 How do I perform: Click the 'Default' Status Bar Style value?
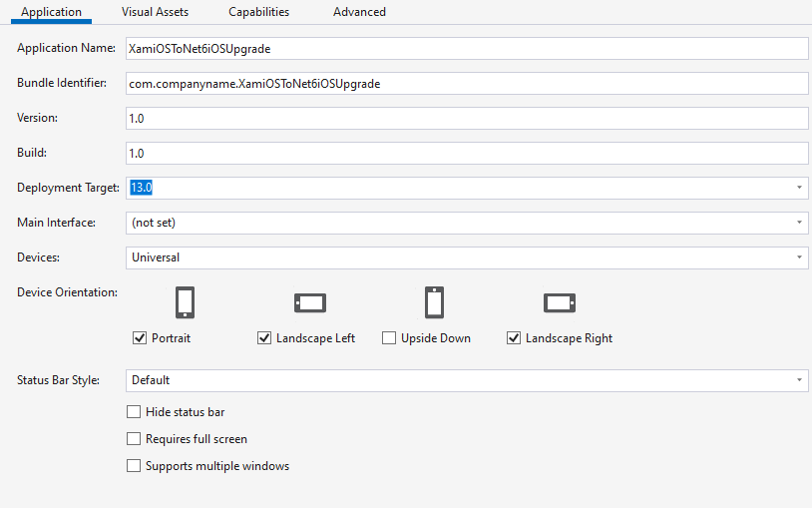pos(151,380)
